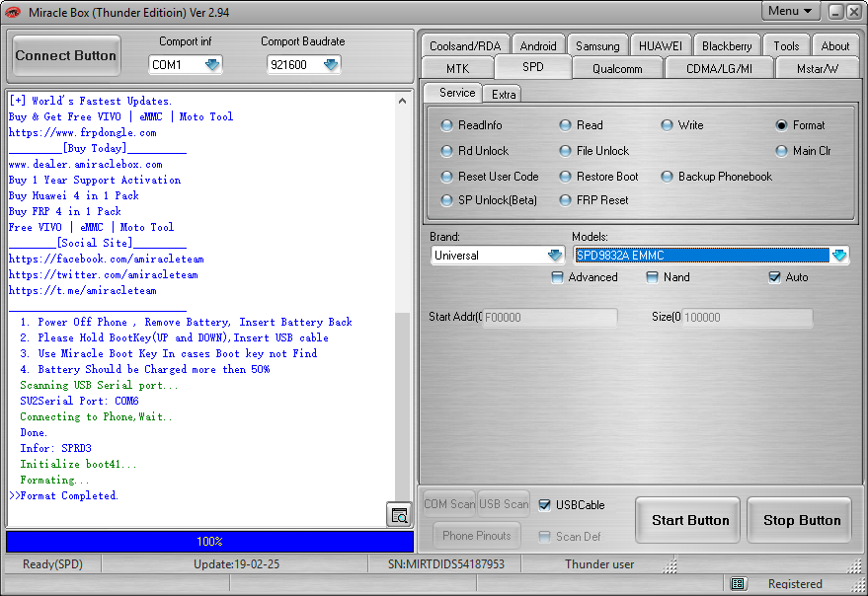The width and height of the screenshot is (868, 596).
Task: Click the Start Addr input field
Action: pyautogui.click(x=550, y=317)
